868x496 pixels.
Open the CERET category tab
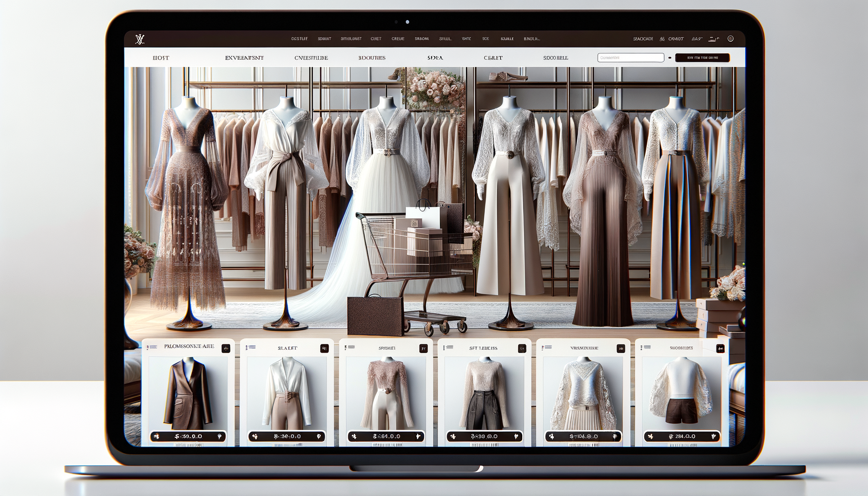click(x=493, y=58)
